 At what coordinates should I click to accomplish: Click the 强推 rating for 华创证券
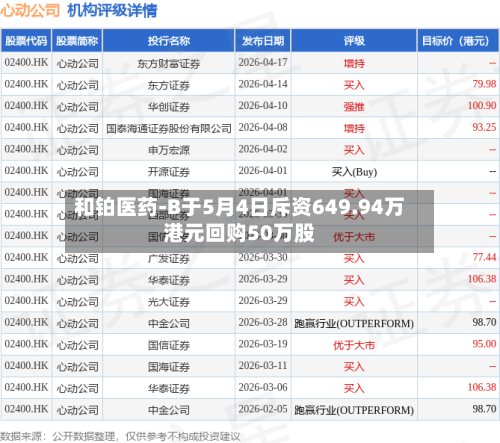pyautogui.click(x=354, y=107)
